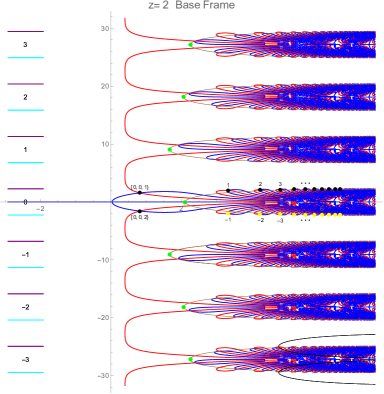Viewport: 384px width, 394px height.
Task: Click the green dot in the bottommost branch
Action: click(x=190, y=359)
